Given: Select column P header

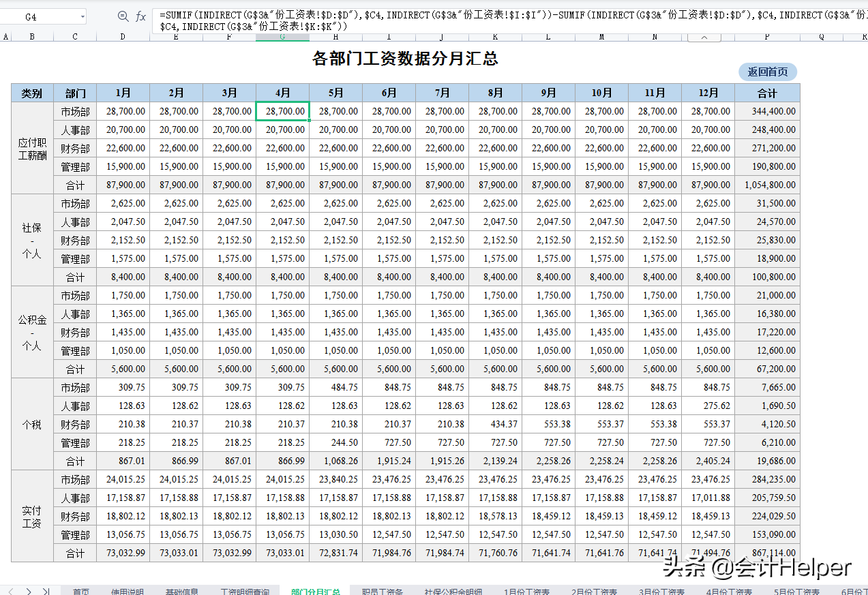Looking at the screenshot, I should coord(767,37).
